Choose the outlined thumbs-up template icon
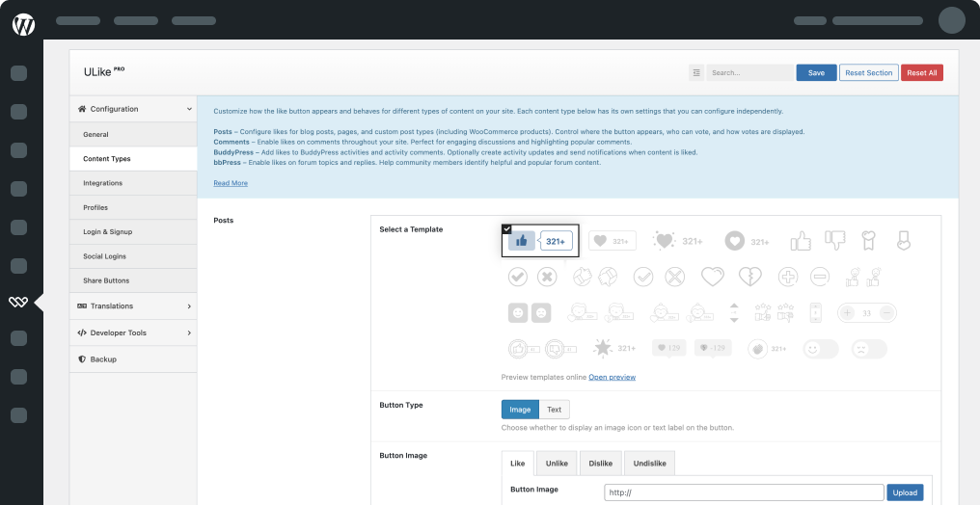 coord(801,240)
